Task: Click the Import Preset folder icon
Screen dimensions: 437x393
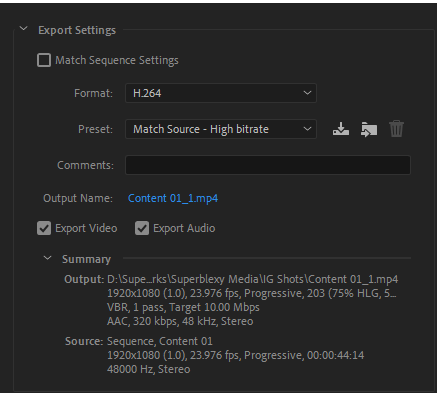Action: pyautogui.click(x=369, y=129)
